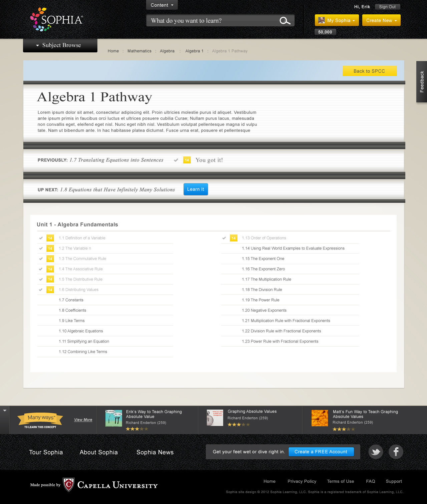Open lesson 1.12 Combining Like Terms
The height and width of the screenshot is (504, 427).
point(83,352)
